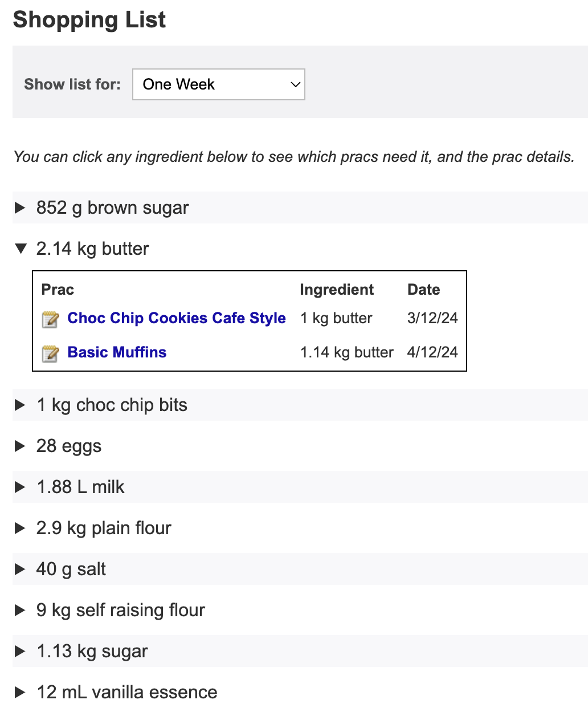The width and height of the screenshot is (588, 716).
Task: Click the dropdown chevron next to One Week
Action: click(x=295, y=84)
